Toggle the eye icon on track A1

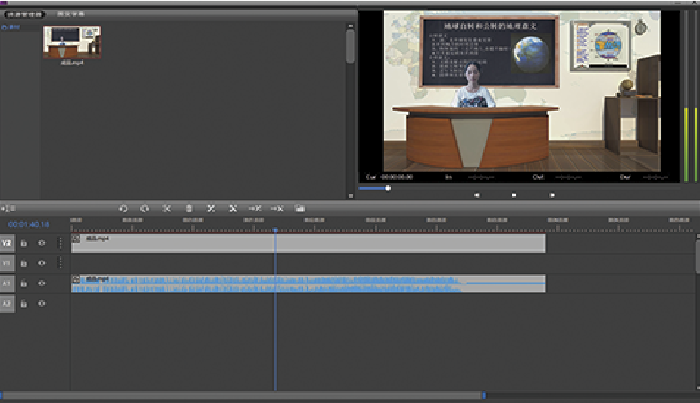[x=42, y=284]
